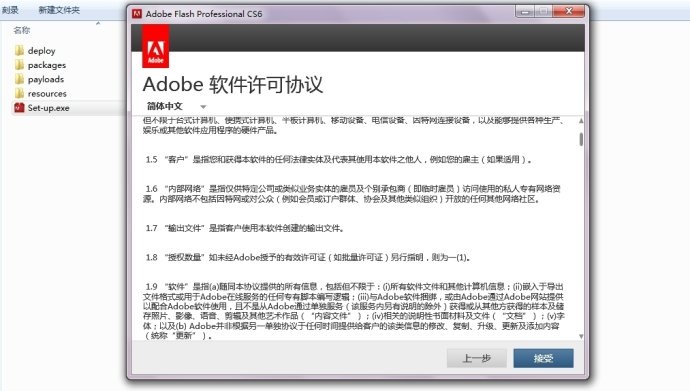Click the license agreement scrollbar thumb
The image size is (690, 391).
coord(581,139)
